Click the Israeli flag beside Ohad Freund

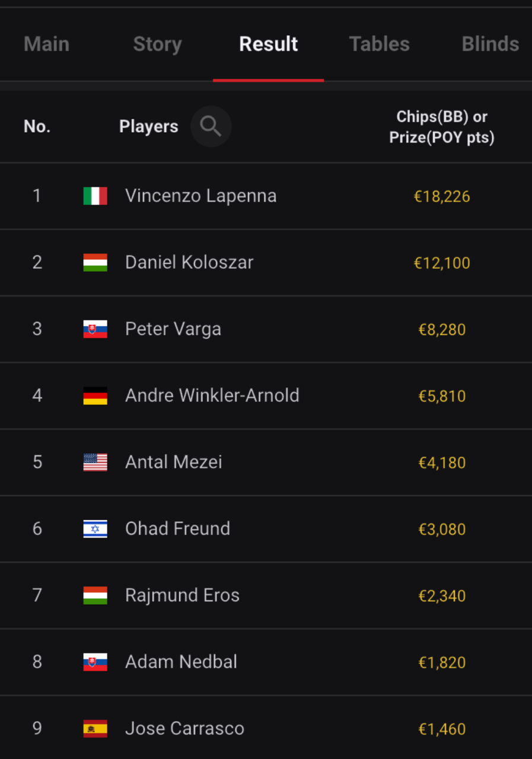tap(95, 528)
